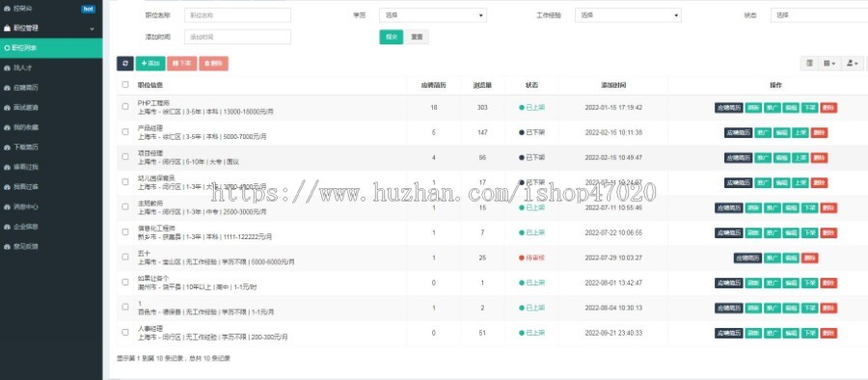This screenshot has height=380, width=868.
Task: Click timestamp 2022-09-21 23:40:33
Action: coord(613,333)
